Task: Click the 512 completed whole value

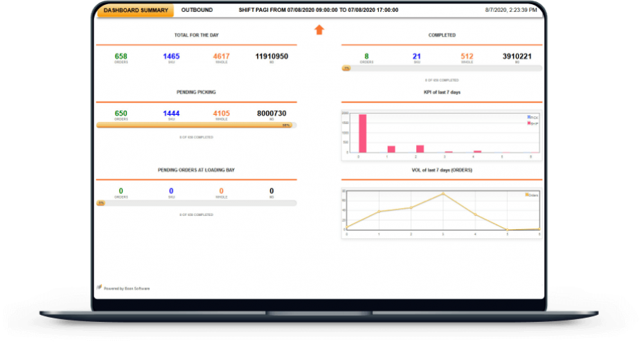Action: click(467, 56)
